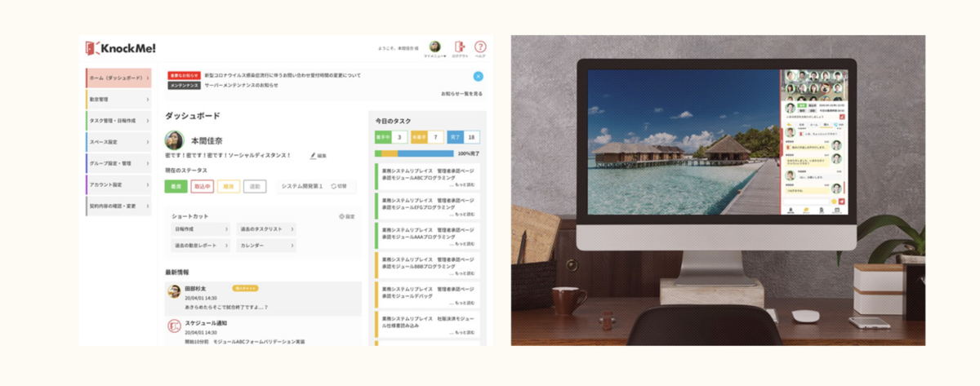Dismiss the notice banner with blue X
The image size is (980, 386).
tap(478, 76)
